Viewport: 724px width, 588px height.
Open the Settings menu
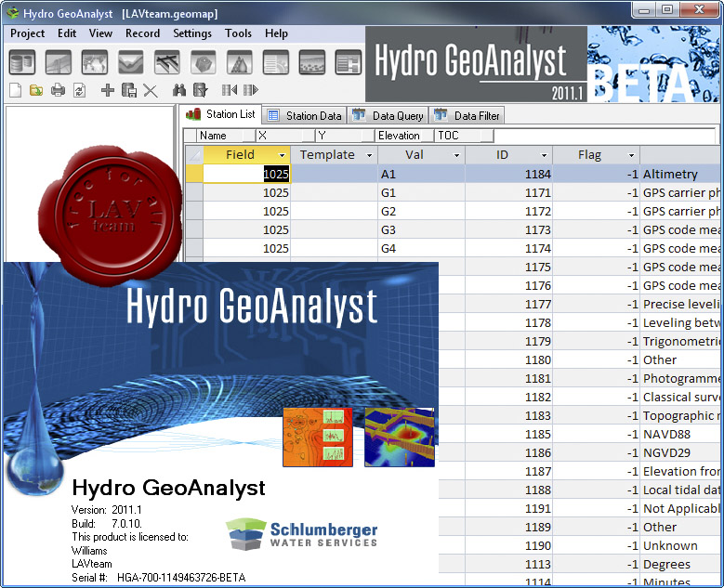[192, 33]
